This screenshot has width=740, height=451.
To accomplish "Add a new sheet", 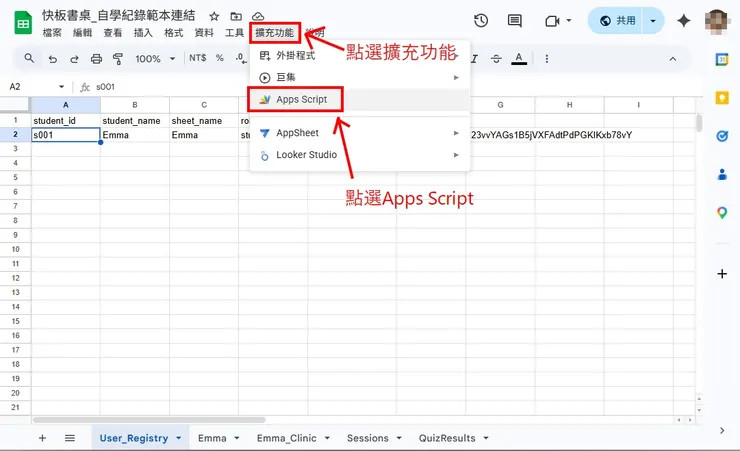I will pyautogui.click(x=42, y=438).
